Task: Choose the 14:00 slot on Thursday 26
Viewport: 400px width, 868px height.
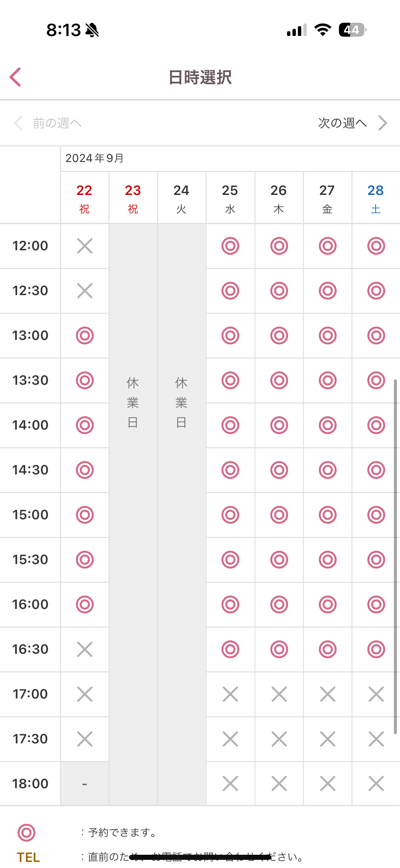Action: pos(279,425)
